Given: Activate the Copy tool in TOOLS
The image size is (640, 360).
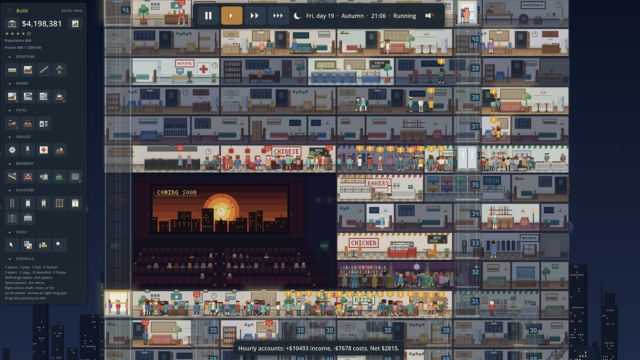Looking at the screenshot, I should pyautogui.click(x=28, y=245).
